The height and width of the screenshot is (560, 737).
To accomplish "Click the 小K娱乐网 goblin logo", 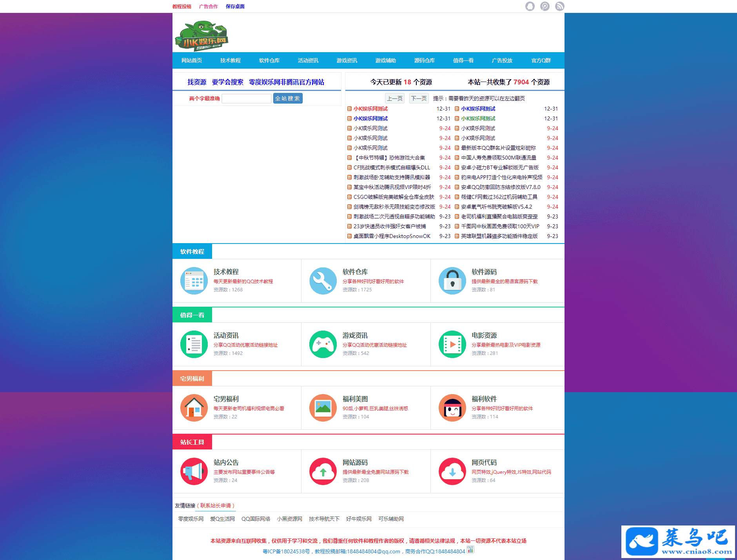I will [201, 36].
